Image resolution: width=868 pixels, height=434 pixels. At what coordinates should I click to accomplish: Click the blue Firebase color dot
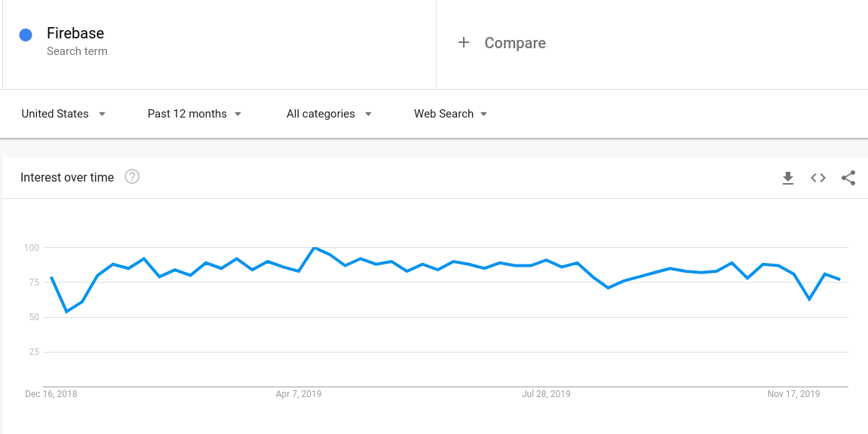point(26,35)
